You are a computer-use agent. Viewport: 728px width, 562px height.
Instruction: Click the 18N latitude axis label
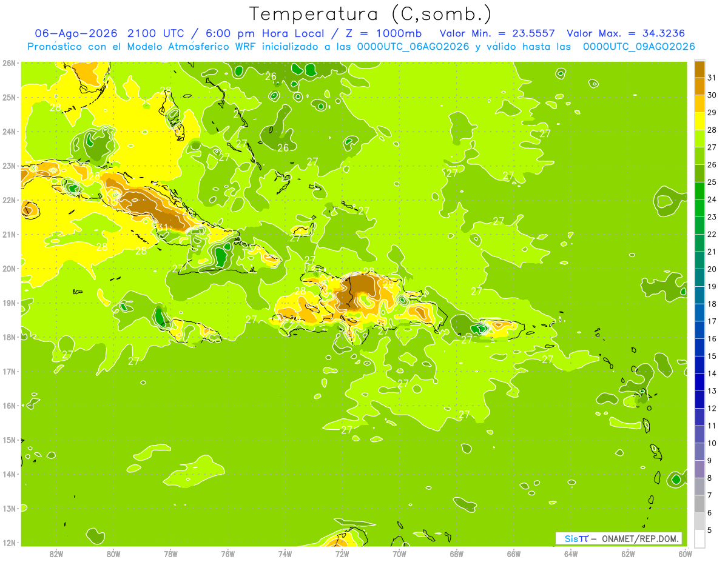coord(8,337)
